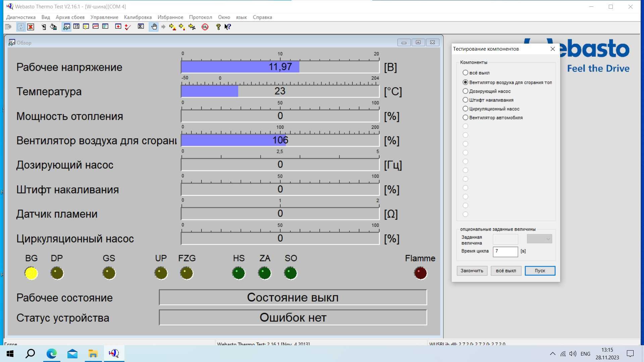Click the text list window toolbar icon

[x=105, y=27]
